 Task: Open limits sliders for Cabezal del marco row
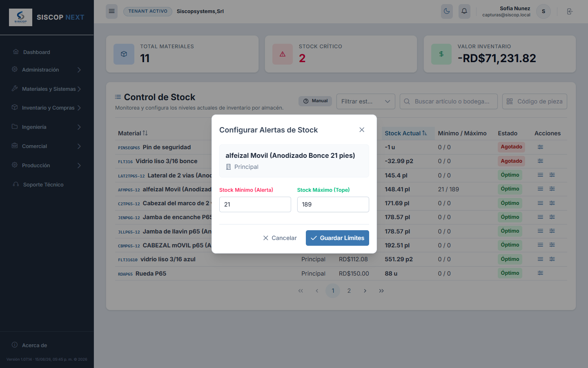(x=552, y=203)
